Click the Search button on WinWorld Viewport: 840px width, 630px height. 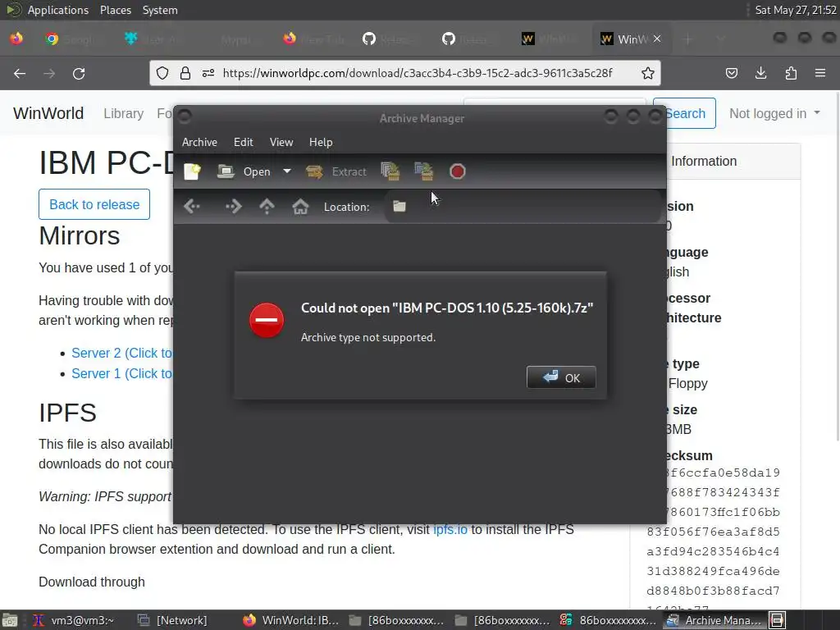685,113
